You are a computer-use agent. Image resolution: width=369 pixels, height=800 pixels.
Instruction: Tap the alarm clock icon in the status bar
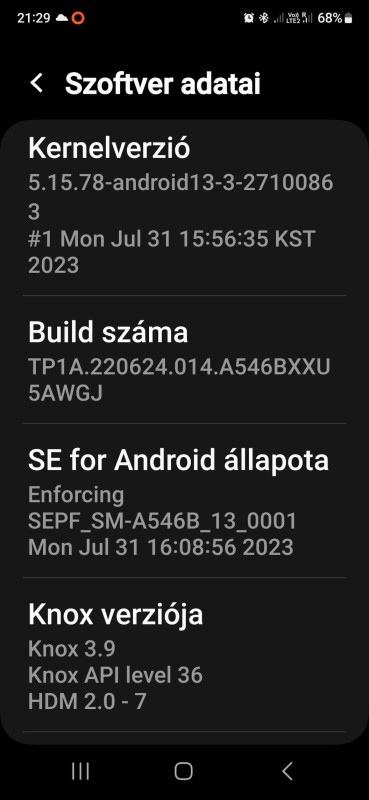pos(249,18)
